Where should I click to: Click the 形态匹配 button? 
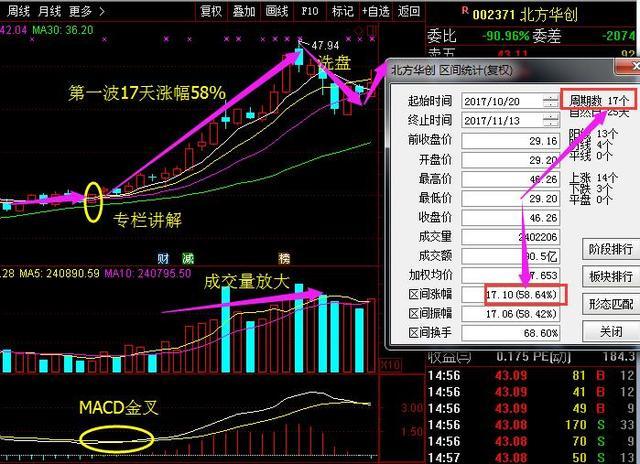[611, 304]
